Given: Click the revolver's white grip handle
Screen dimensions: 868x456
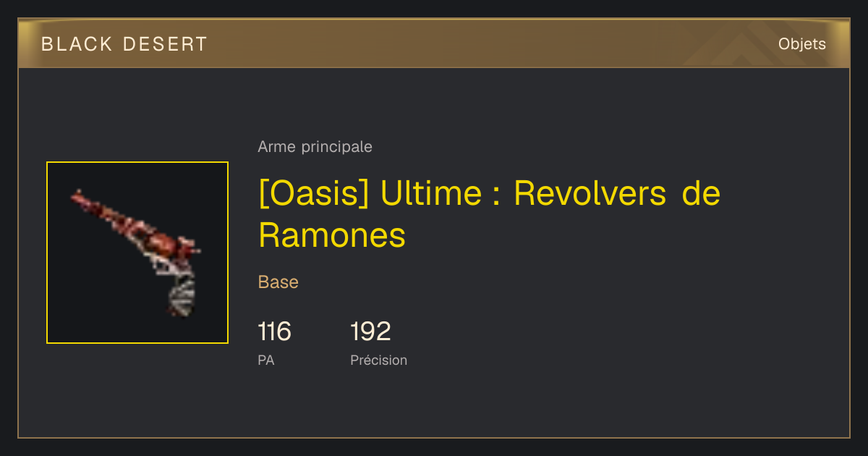Looking at the screenshot, I should (x=182, y=297).
